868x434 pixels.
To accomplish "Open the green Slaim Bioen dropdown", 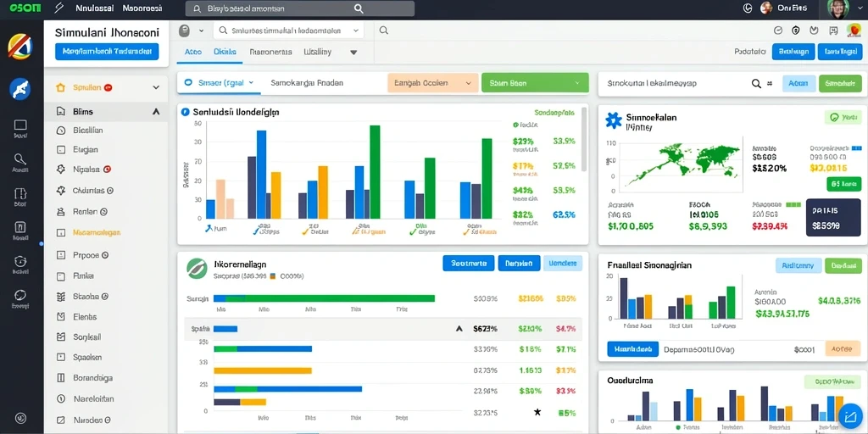I will point(535,83).
